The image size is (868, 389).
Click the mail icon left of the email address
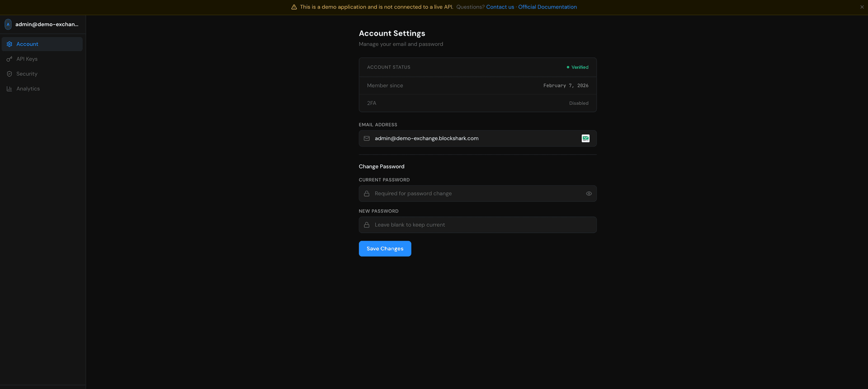point(367,139)
